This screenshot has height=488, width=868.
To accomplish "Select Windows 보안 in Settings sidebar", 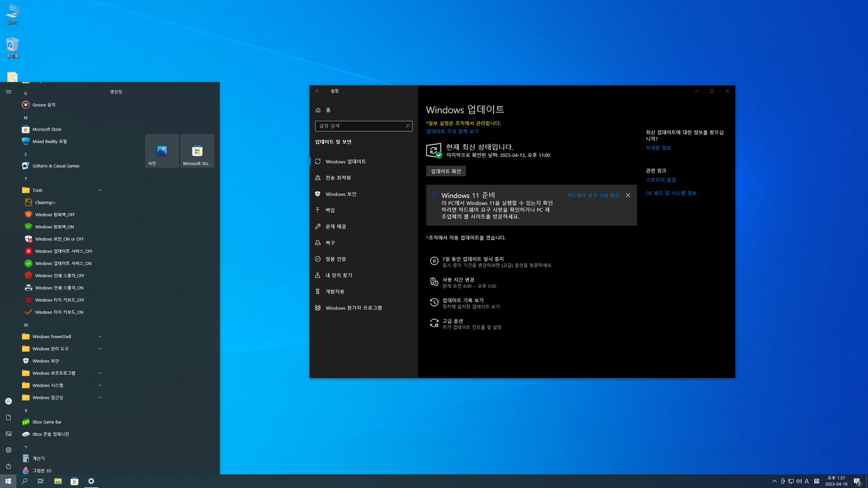I will pos(364,194).
